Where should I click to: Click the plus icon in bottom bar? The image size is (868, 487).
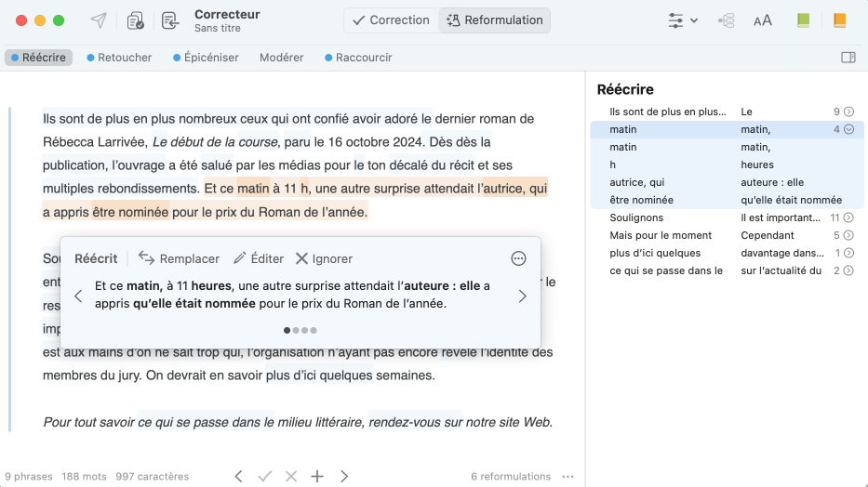pos(317,476)
